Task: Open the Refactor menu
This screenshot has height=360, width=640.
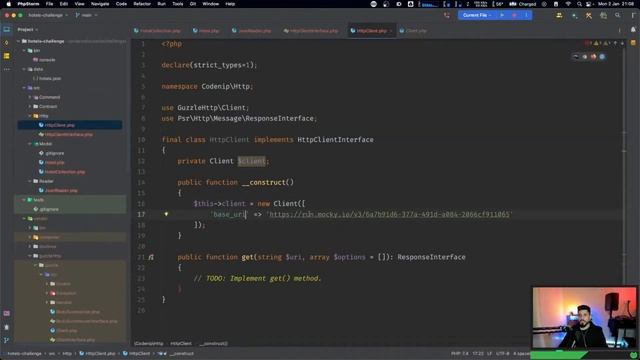Action: (x=142, y=4)
